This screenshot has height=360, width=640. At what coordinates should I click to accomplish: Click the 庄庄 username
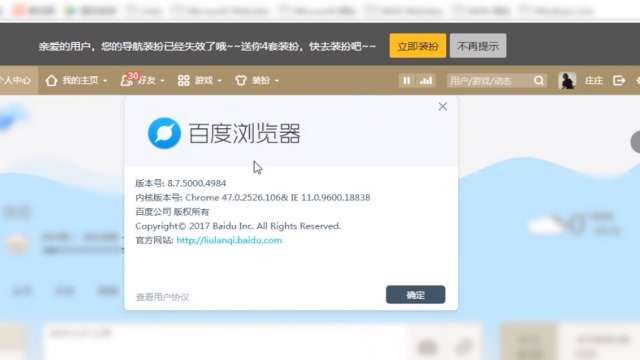point(593,80)
